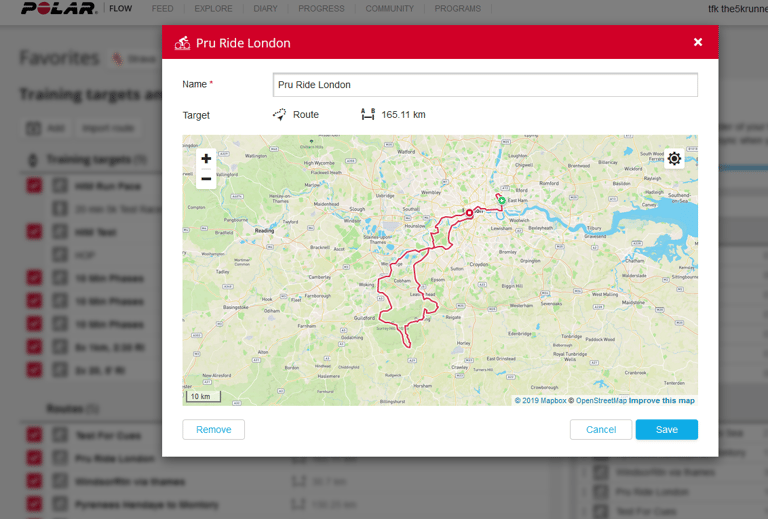Go to the Diary page
The image size is (768, 519).
pos(265,9)
